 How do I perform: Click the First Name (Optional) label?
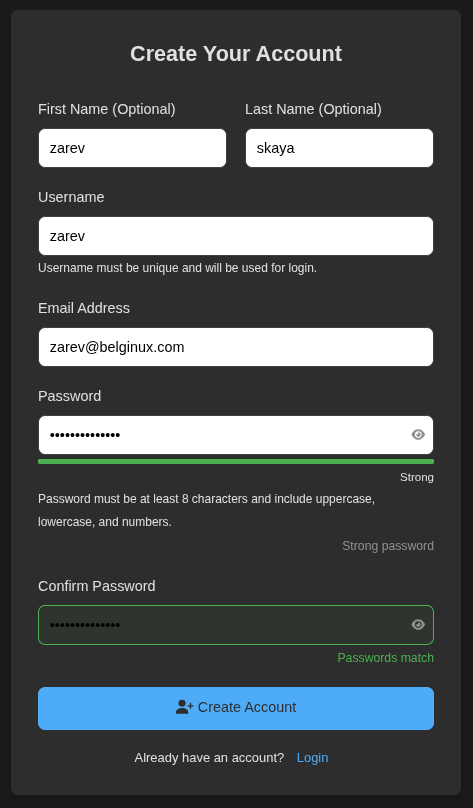[x=107, y=109]
